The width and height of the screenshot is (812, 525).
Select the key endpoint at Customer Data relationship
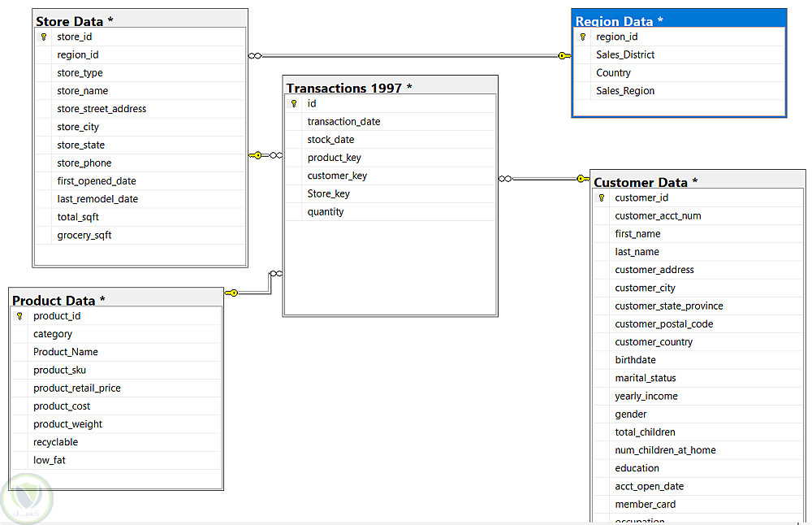[582, 179]
